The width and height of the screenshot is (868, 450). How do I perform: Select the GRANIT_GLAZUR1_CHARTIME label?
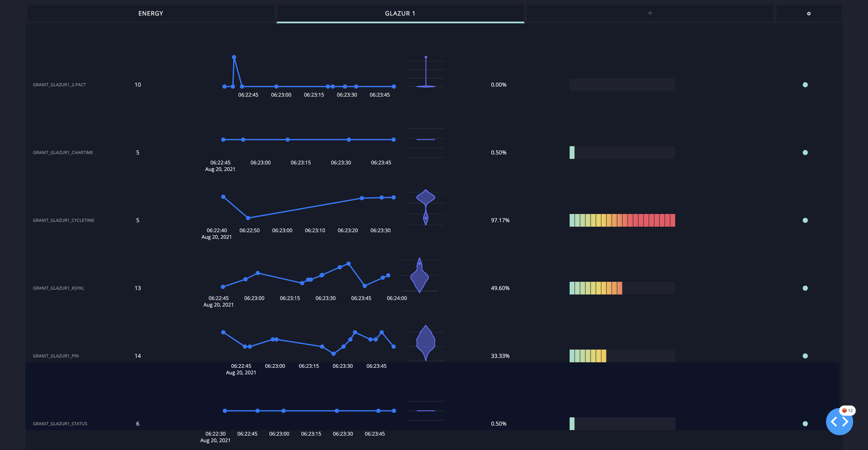click(x=63, y=153)
